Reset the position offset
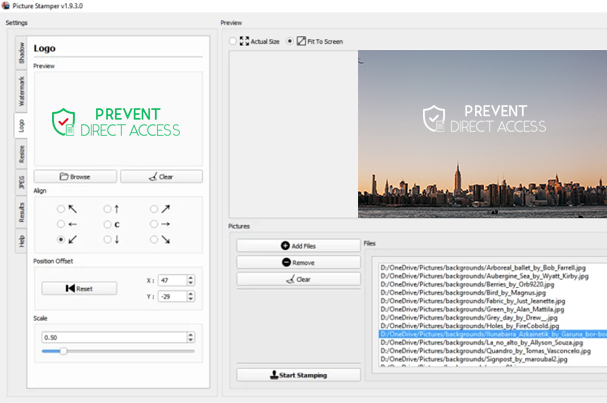Image resolution: width=607 pixels, height=403 pixels. click(79, 288)
